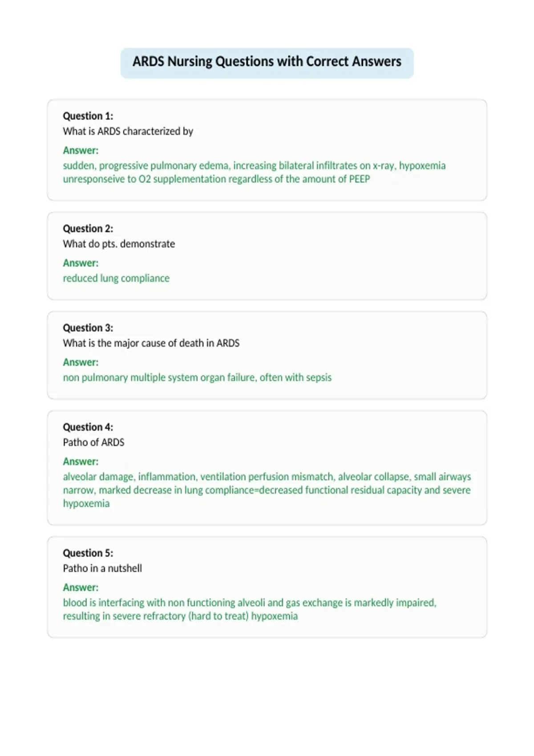Click the 'Question 4:' heading
534x756 pixels.
88,427
